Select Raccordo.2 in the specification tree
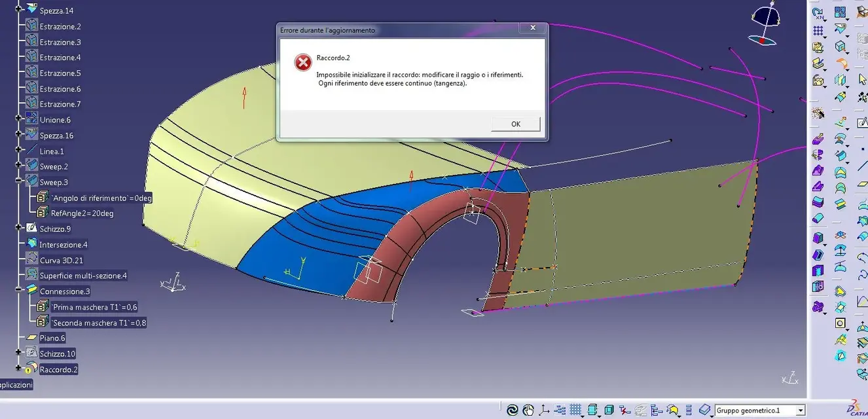This screenshot has width=868, height=419. coord(58,369)
